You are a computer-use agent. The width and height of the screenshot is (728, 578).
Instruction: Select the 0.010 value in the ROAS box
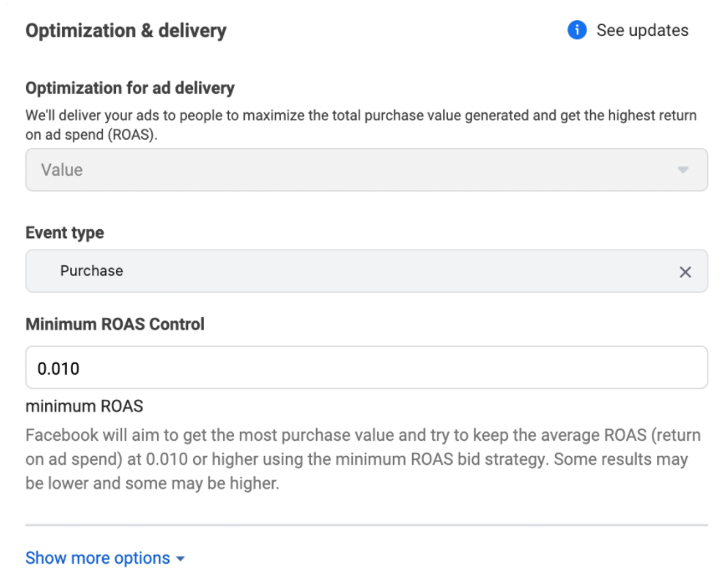[59, 368]
